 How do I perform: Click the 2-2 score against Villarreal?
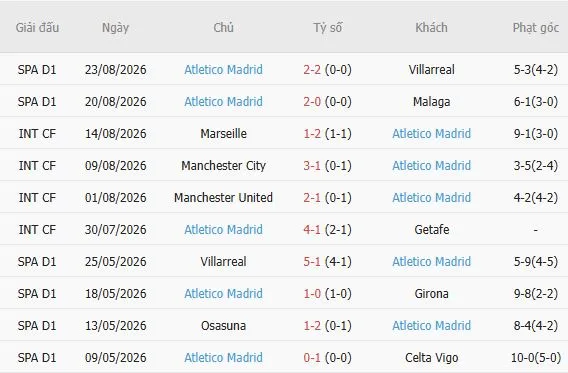click(x=312, y=70)
